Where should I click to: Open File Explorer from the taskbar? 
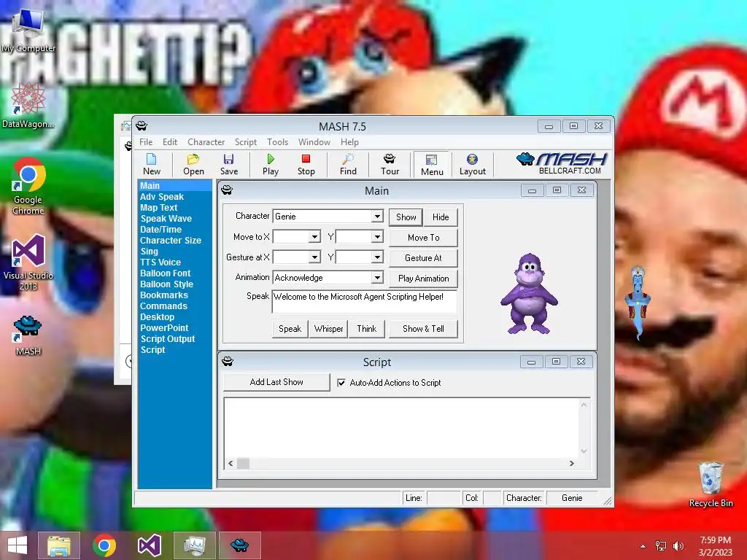(x=58, y=545)
